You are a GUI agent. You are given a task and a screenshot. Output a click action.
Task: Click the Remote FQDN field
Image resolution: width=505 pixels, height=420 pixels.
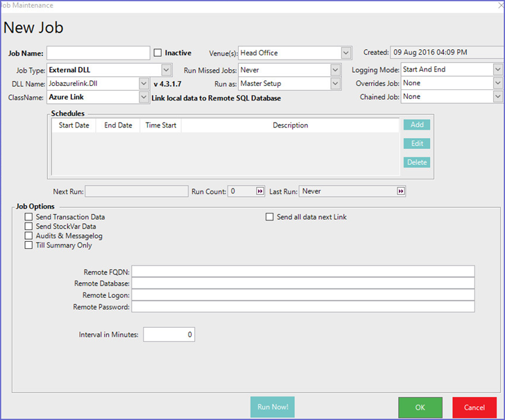pos(303,271)
